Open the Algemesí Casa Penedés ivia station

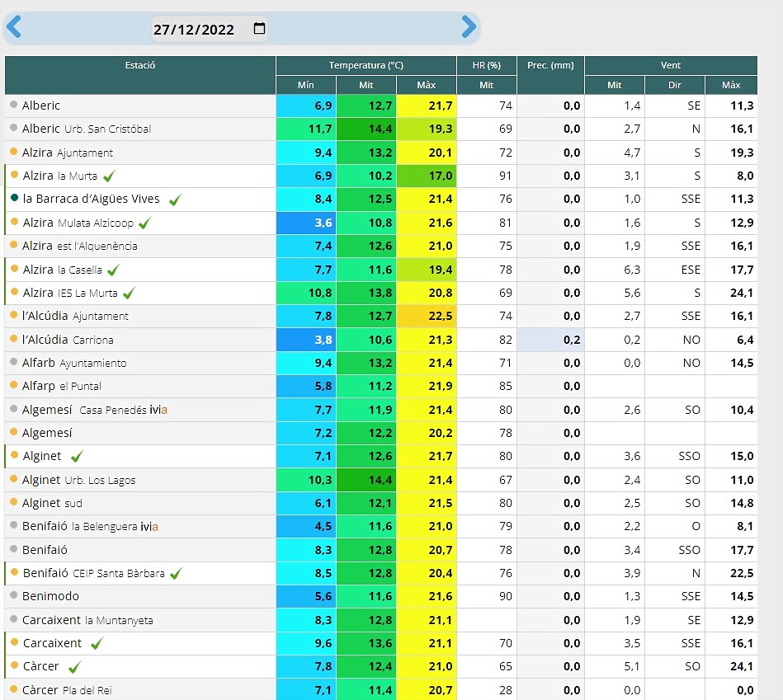click(x=94, y=410)
